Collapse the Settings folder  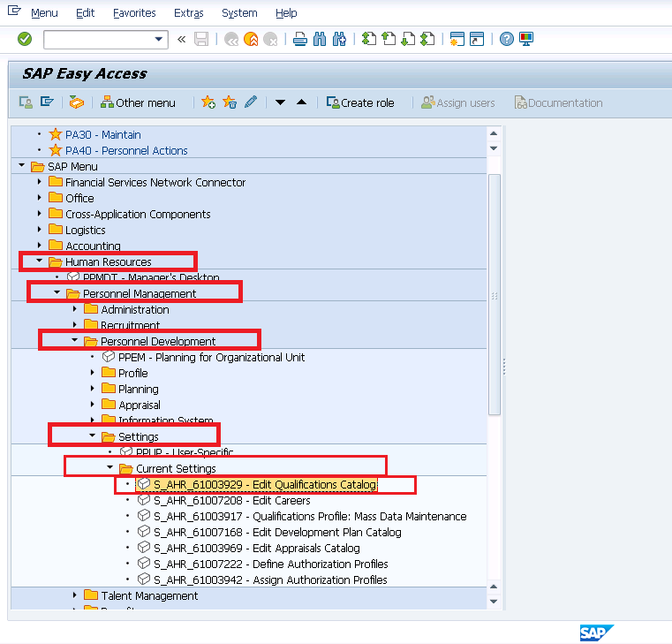point(92,436)
